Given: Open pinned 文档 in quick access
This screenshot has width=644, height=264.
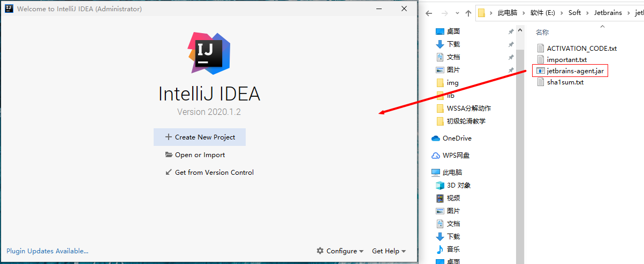Looking at the screenshot, I should coord(453,57).
